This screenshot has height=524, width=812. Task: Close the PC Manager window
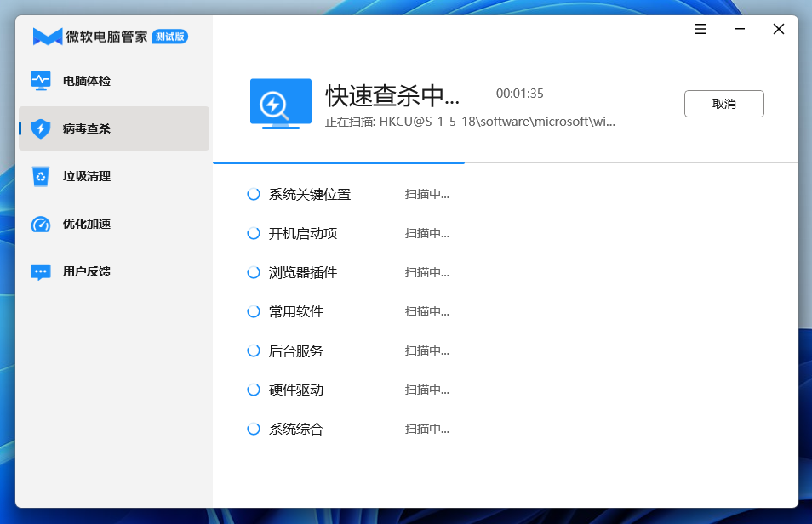coord(778,29)
